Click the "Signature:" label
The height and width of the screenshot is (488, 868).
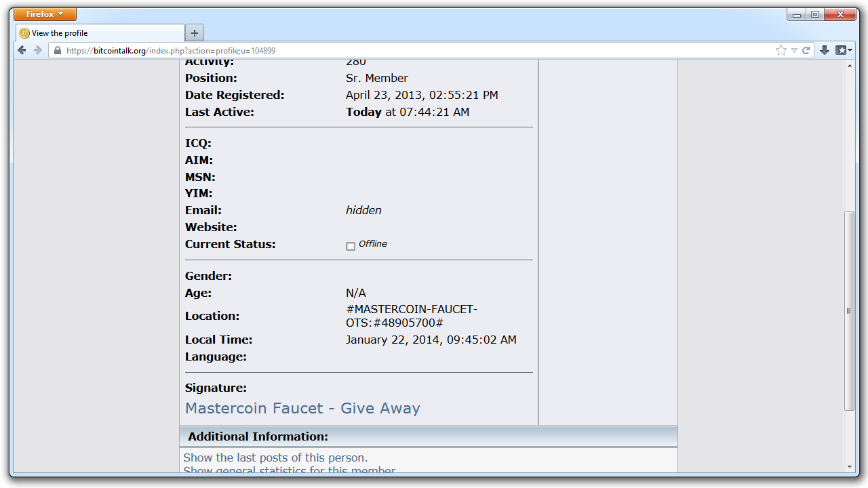(216, 388)
